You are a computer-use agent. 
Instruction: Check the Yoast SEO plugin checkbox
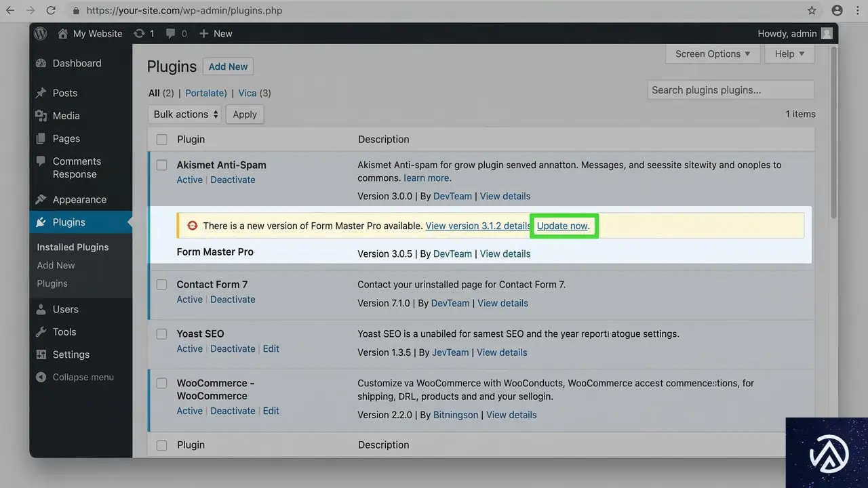161,334
